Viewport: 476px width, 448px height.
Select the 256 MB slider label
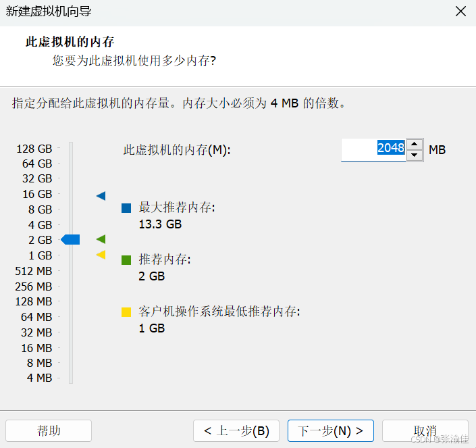(x=34, y=287)
